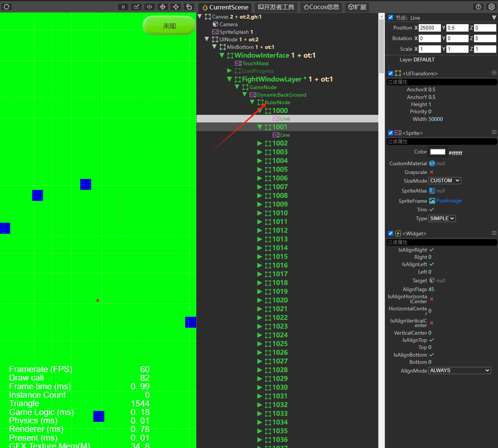Toggle the Grayscale property value
The image size is (498, 448).
click(432, 172)
